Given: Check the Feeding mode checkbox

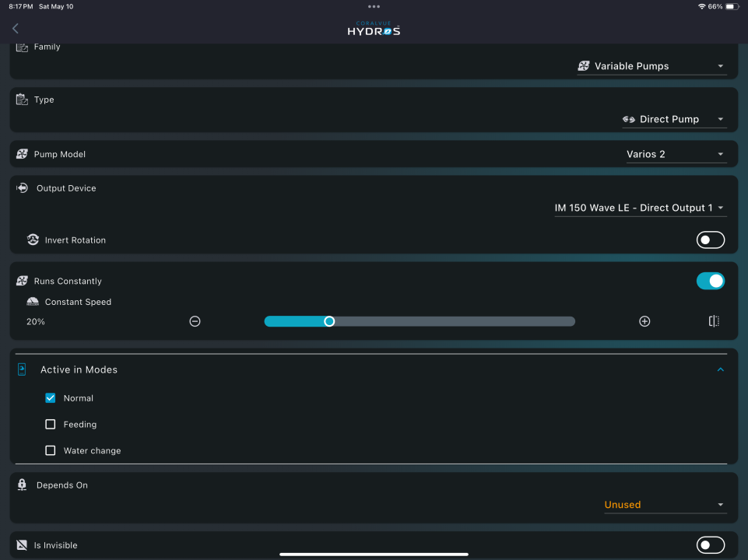Looking at the screenshot, I should (x=50, y=424).
